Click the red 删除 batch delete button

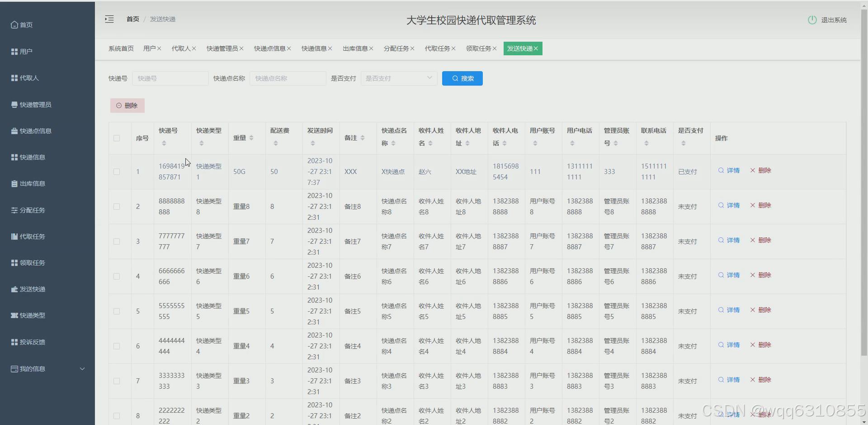[x=127, y=105]
